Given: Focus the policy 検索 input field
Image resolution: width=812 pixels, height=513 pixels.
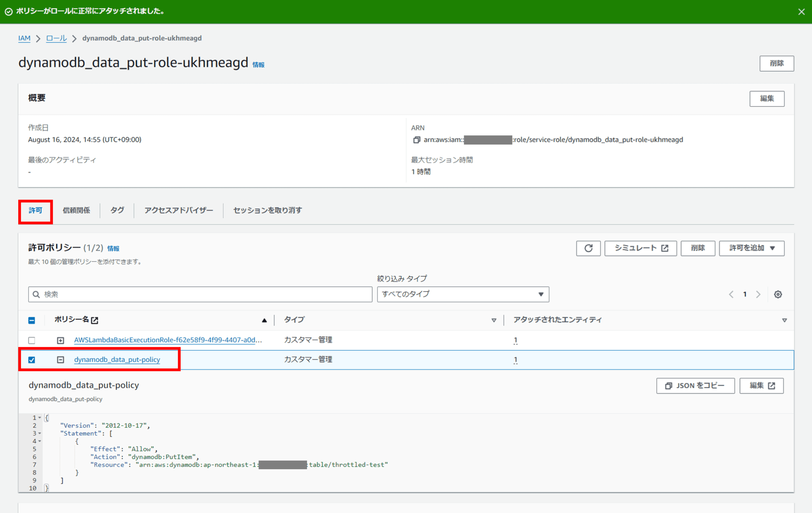Looking at the screenshot, I should point(200,294).
